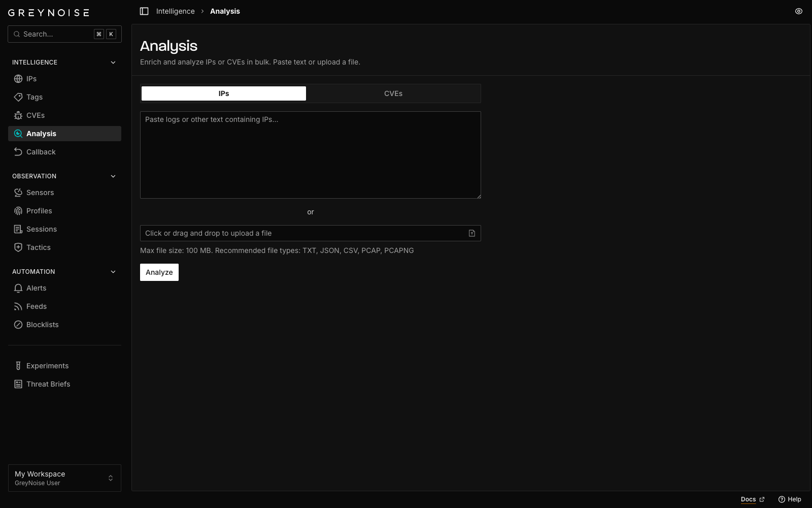Click the Analyze button
The width and height of the screenshot is (812, 508).
(x=159, y=272)
